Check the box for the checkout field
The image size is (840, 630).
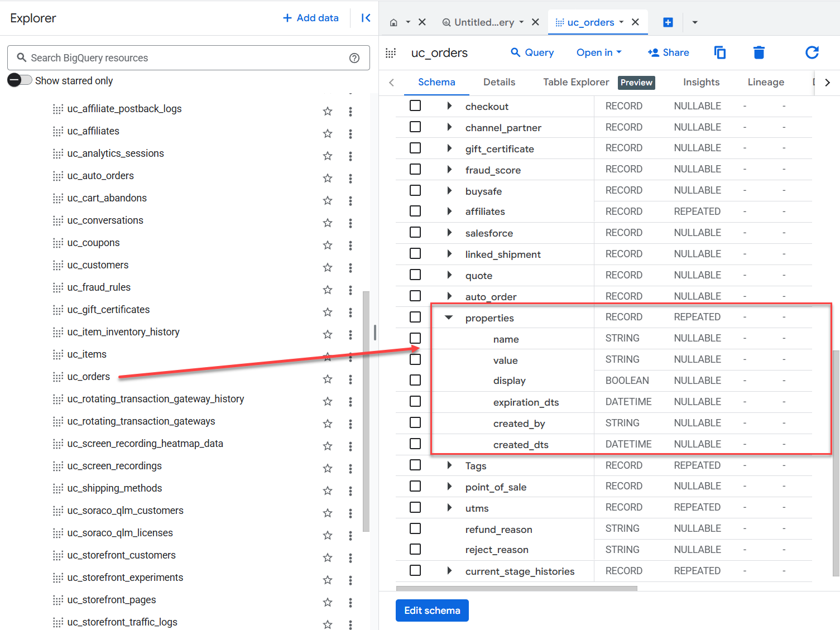click(x=415, y=105)
